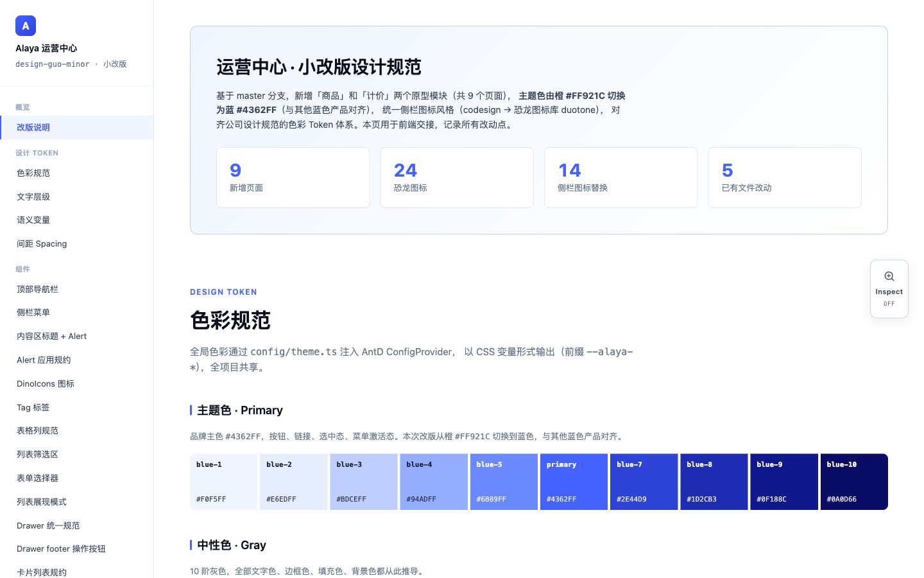Click the blue-1 #F0F5FF swatch
Image resolution: width=924 pixels, height=578 pixels.
(223, 482)
